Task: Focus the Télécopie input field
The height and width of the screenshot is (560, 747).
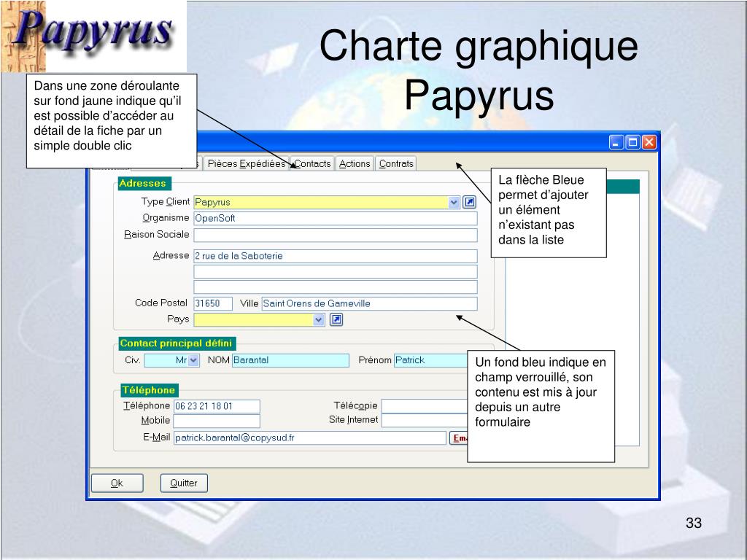Action: pyautogui.click(x=425, y=406)
